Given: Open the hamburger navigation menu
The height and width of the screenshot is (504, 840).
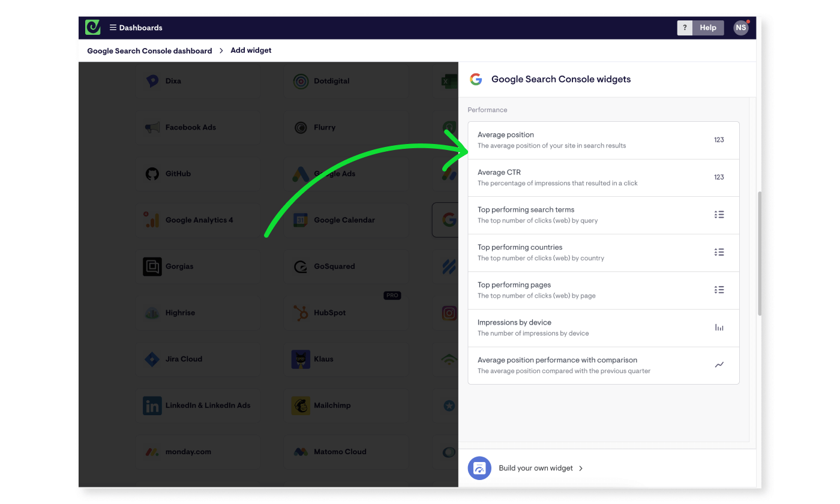Looking at the screenshot, I should (x=113, y=27).
